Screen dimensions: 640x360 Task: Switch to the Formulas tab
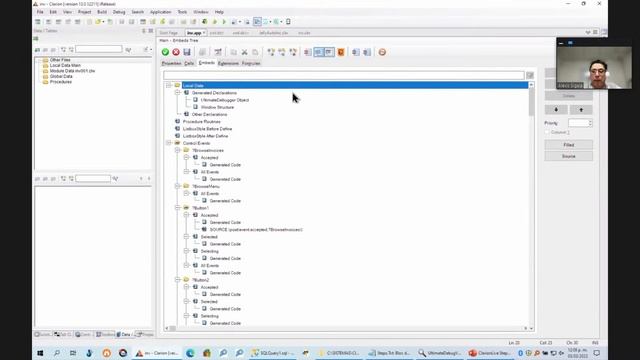251,64
